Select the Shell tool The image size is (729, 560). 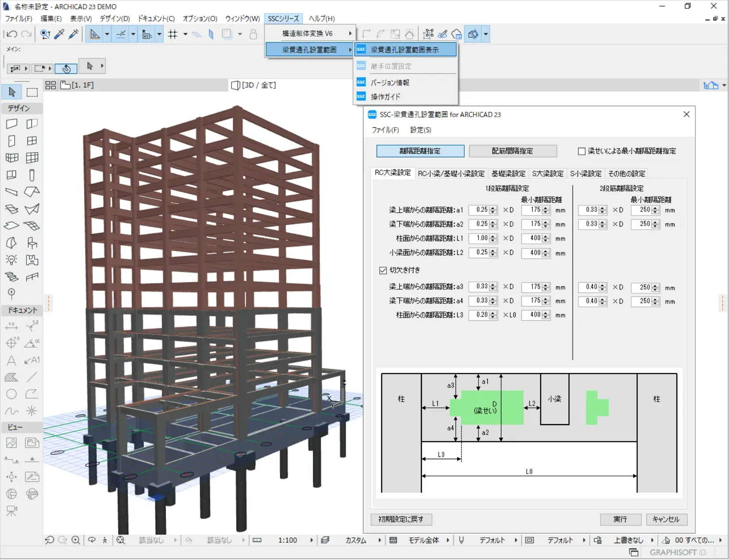pos(32,209)
